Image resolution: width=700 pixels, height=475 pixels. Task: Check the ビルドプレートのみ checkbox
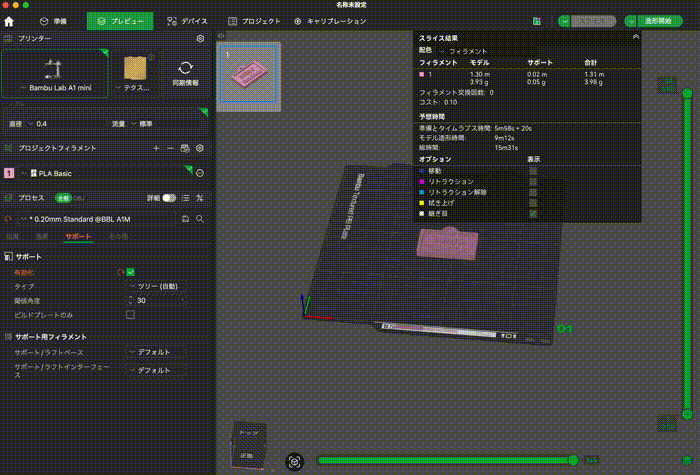130,314
